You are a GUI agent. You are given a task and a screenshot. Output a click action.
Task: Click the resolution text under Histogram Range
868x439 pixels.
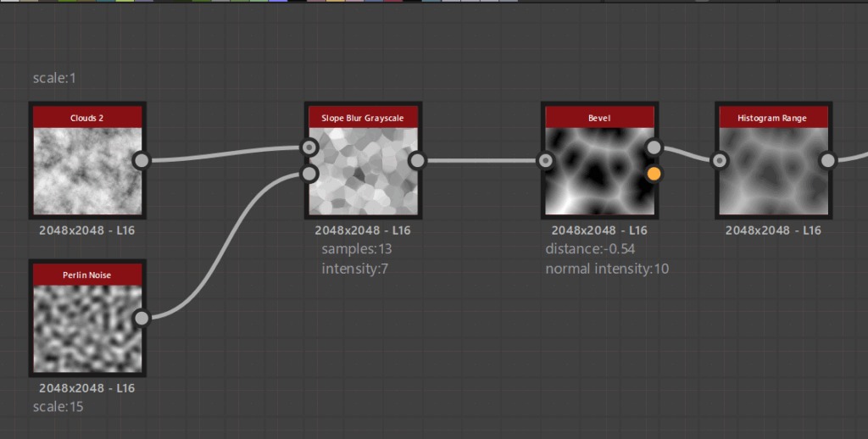(773, 231)
